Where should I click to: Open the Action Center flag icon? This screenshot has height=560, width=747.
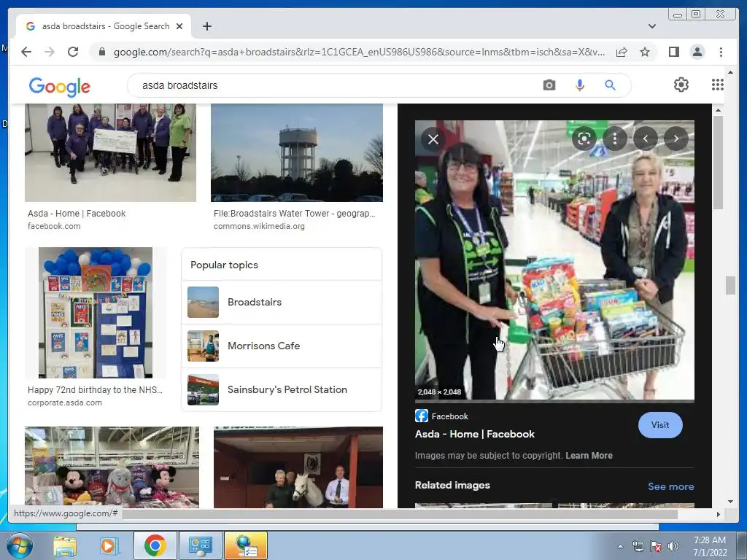656,546
